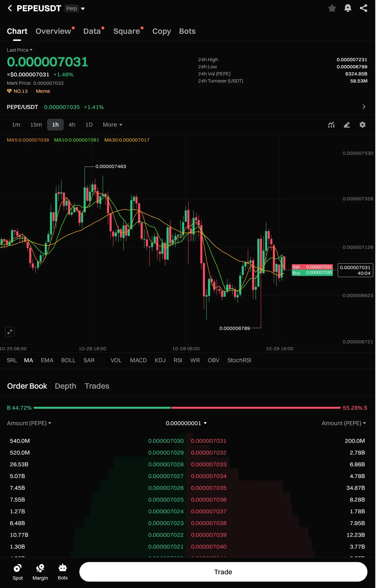Expand the More timeframes dropdown

tap(112, 125)
